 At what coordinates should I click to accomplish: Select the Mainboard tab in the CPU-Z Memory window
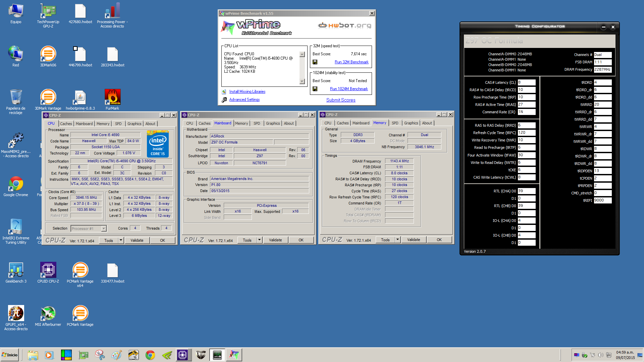361,123
